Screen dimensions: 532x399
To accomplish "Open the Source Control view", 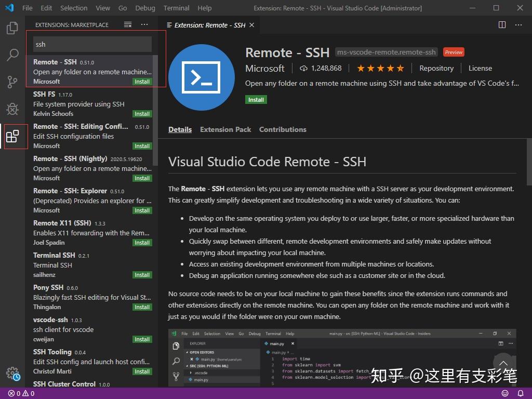I will [11, 82].
